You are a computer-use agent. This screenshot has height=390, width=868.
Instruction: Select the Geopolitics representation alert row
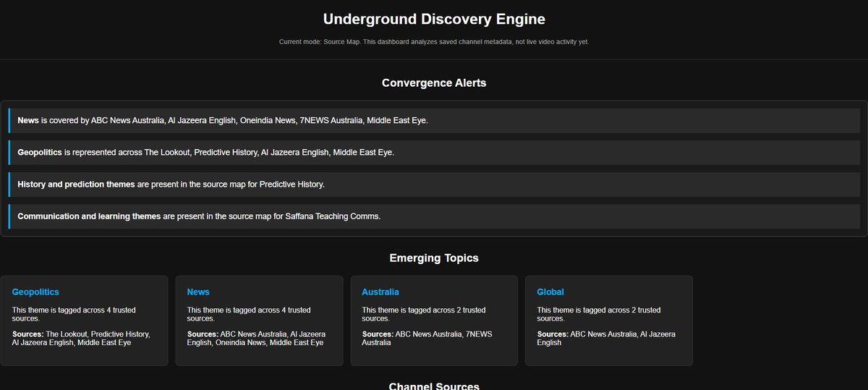coord(434,153)
